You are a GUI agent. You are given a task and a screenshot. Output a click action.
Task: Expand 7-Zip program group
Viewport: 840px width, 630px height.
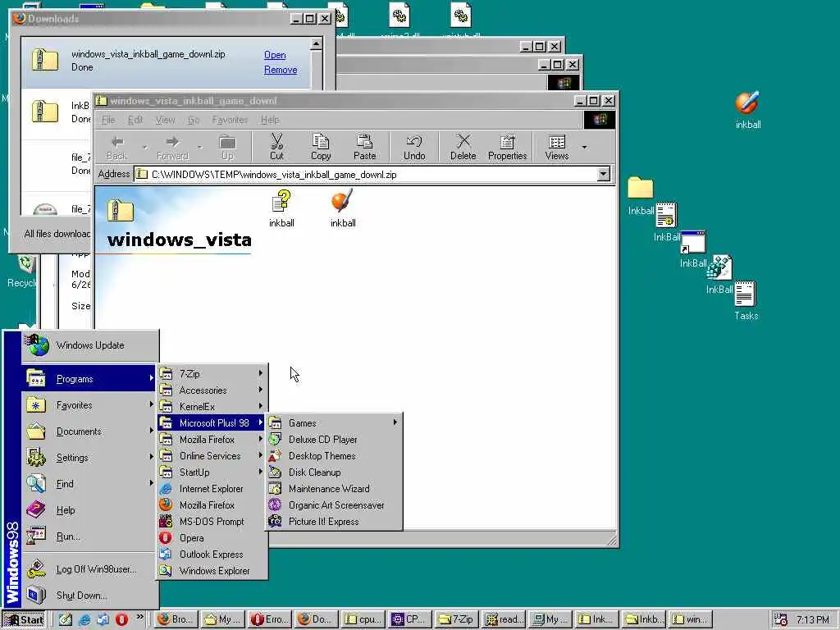212,374
